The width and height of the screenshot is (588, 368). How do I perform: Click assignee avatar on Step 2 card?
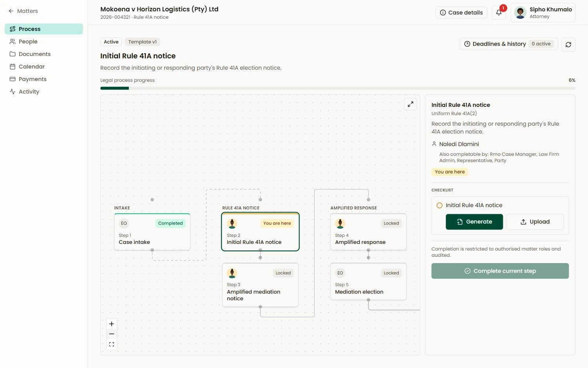pyautogui.click(x=232, y=223)
